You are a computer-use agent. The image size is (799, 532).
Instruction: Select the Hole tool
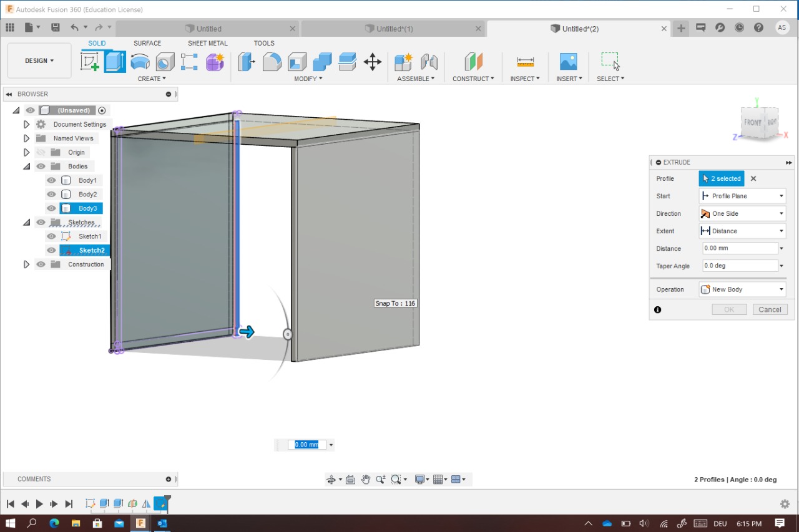(165, 62)
